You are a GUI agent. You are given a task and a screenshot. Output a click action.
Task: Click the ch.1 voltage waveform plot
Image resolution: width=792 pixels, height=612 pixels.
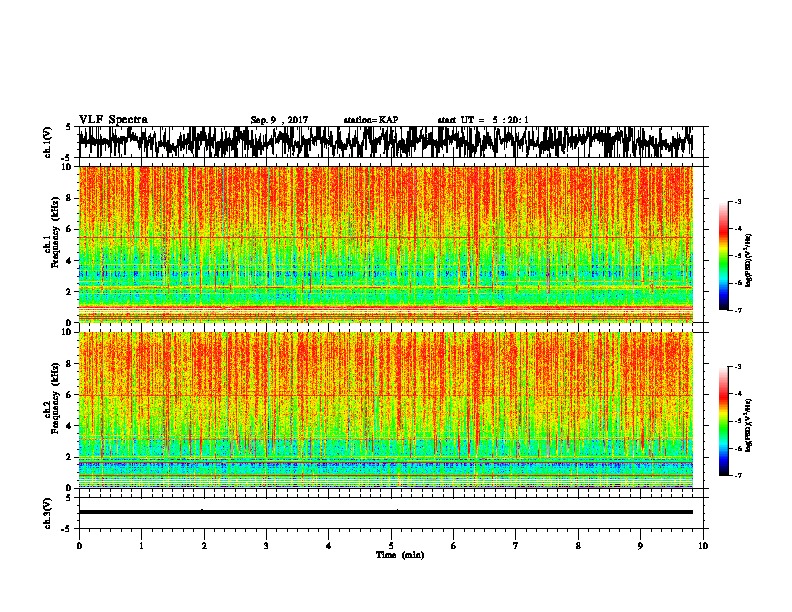[386, 142]
